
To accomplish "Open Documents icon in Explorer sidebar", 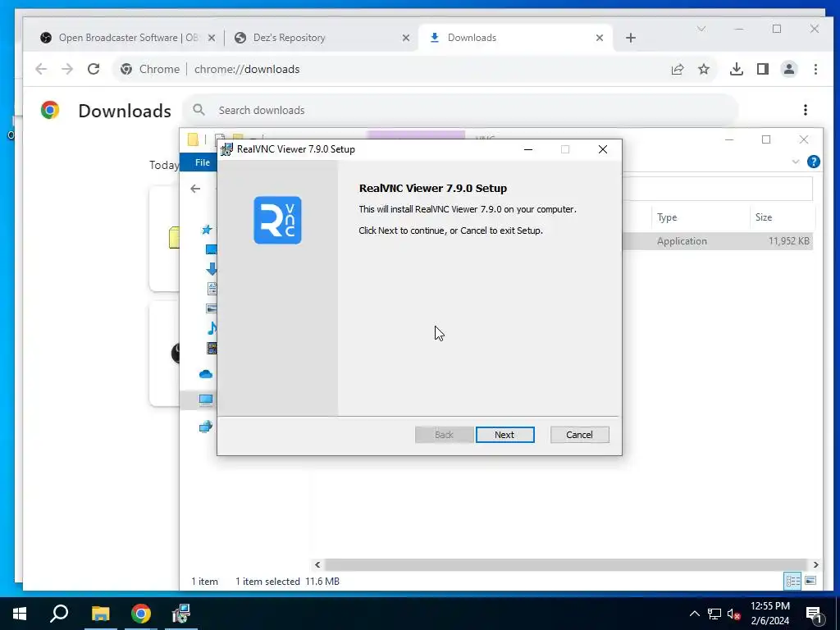I will 212,289.
